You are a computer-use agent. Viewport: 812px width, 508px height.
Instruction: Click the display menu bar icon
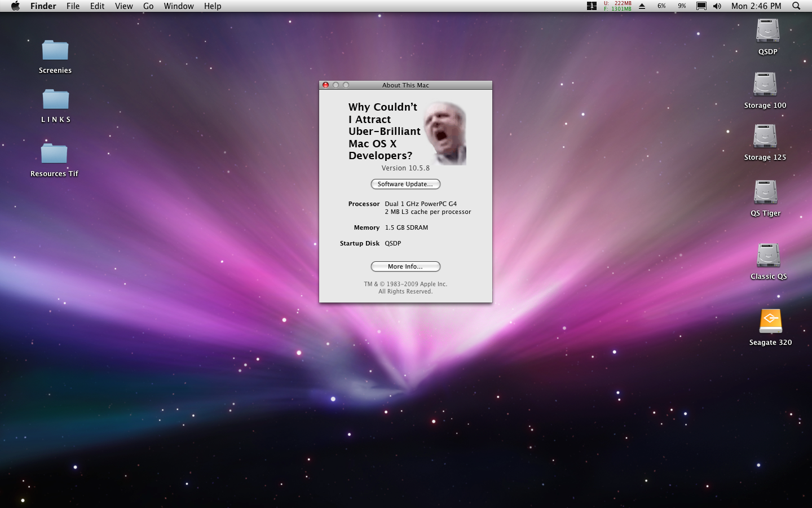pos(701,6)
